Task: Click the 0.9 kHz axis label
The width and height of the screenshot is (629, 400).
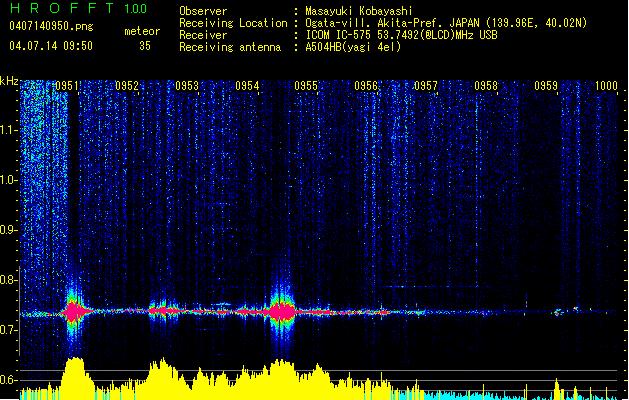Action: click(x=9, y=230)
